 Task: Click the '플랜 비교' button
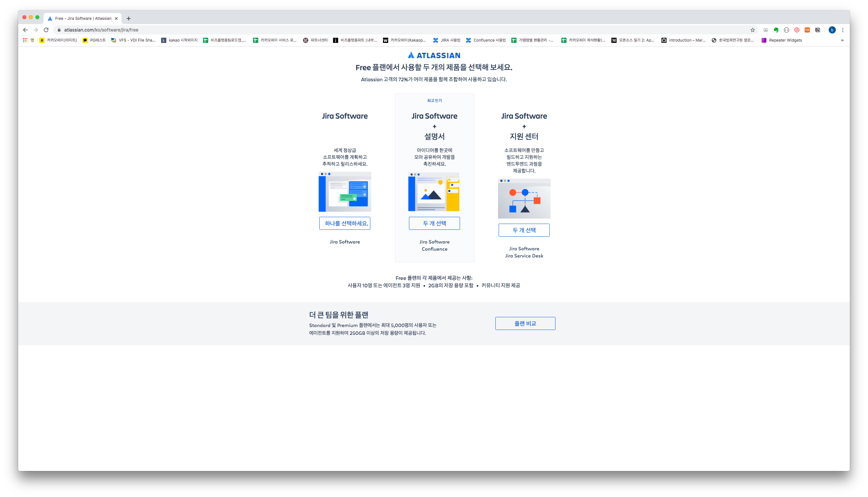pos(525,323)
